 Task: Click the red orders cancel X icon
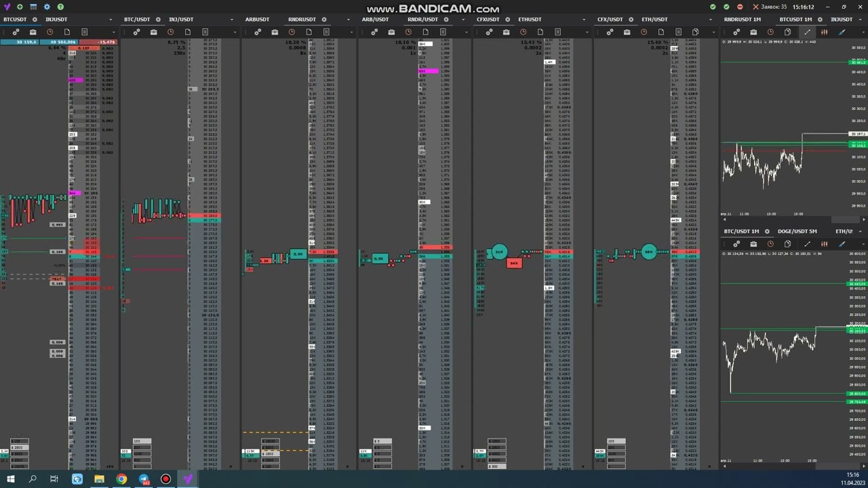[x=755, y=7]
